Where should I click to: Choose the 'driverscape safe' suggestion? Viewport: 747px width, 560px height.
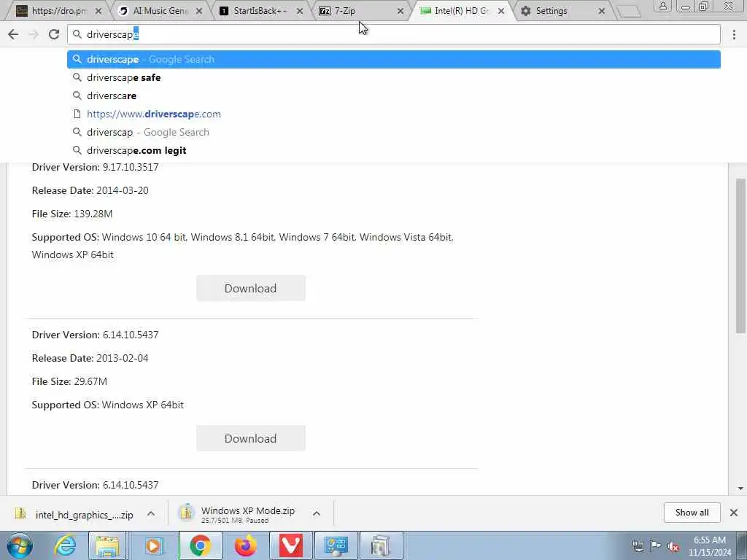click(x=393, y=77)
